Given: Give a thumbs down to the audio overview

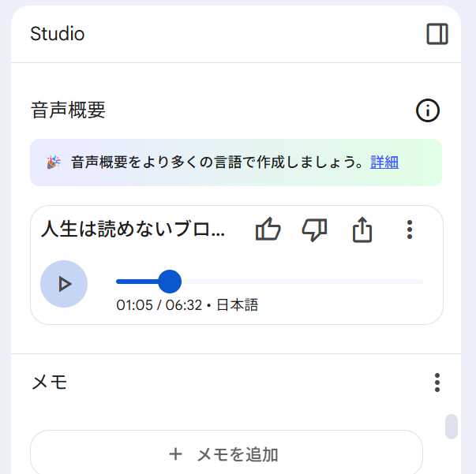Looking at the screenshot, I should (314, 230).
